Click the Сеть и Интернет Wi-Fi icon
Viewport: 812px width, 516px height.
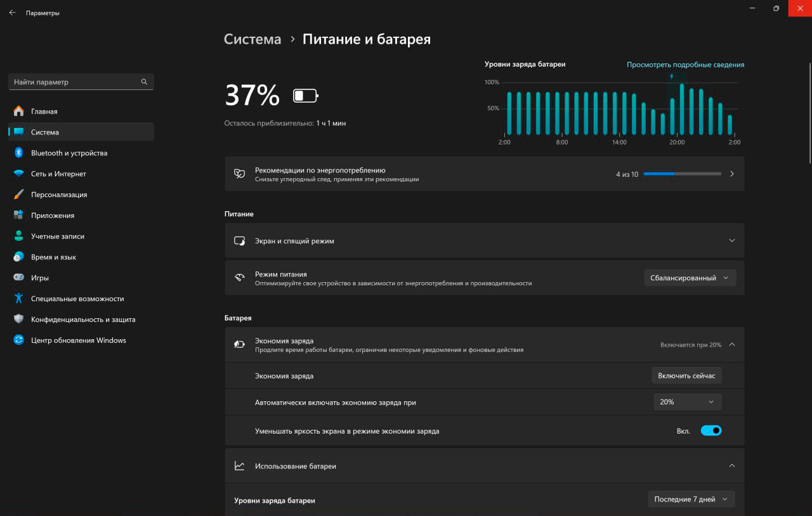(x=19, y=174)
